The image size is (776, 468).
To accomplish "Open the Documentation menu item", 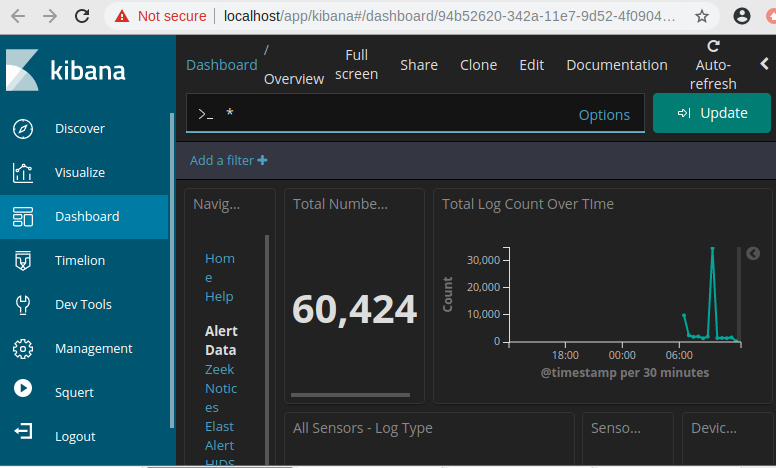I will pyautogui.click(x=617, y=65).
